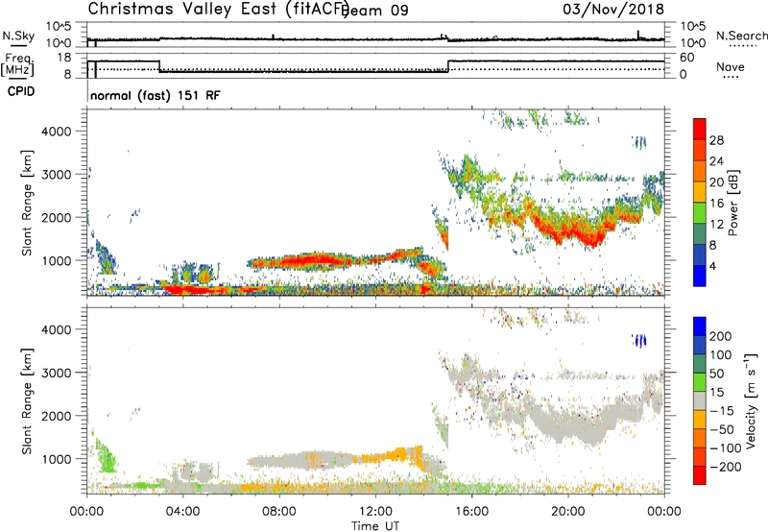Select the velocity panel's 3000 km tick label
Screen dimensions: 768x532
pyautogui.click(x=56, y=373)
